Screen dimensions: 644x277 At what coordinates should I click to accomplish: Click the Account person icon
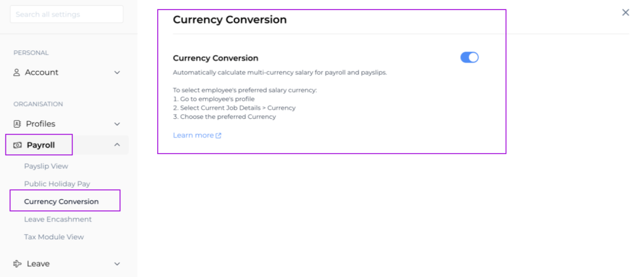[17, 72]
